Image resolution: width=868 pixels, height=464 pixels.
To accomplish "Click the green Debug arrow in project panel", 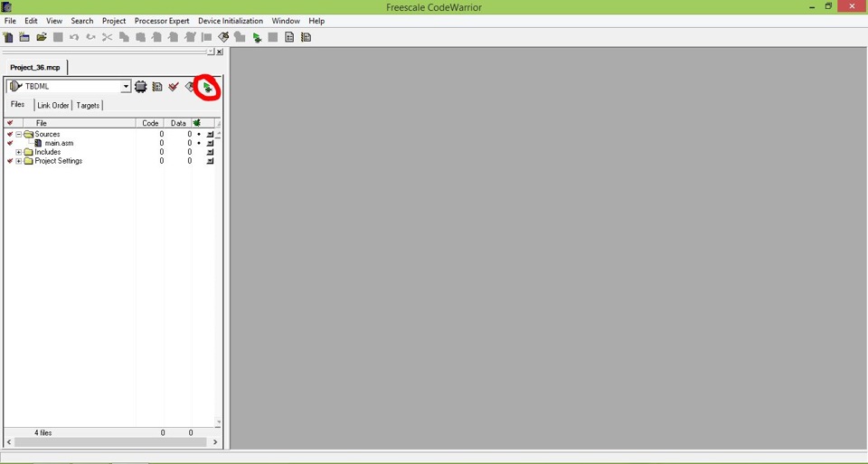I will [208, 87].
